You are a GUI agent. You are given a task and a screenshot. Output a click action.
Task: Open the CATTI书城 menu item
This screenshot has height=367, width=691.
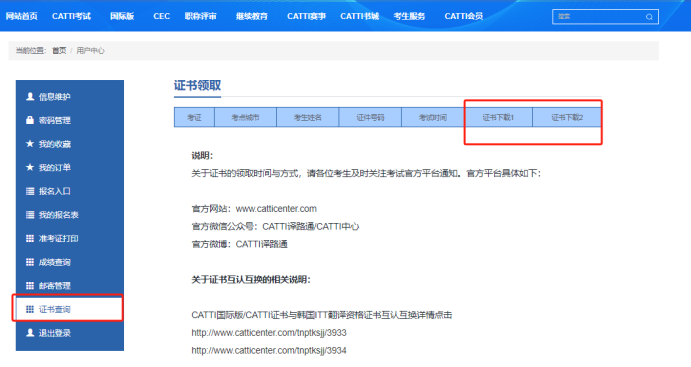coord(360,16)
